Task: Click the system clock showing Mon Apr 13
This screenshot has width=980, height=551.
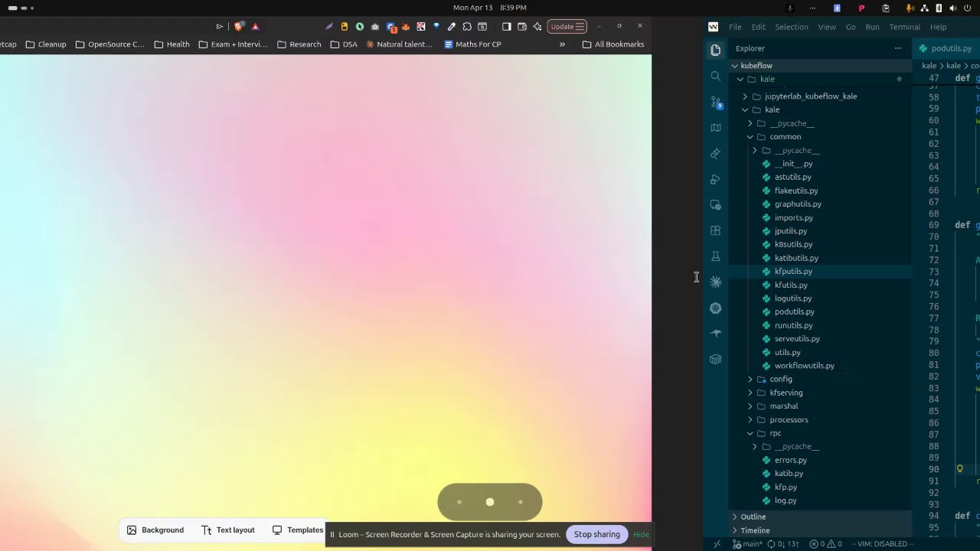Action: [x=489, y=8]
